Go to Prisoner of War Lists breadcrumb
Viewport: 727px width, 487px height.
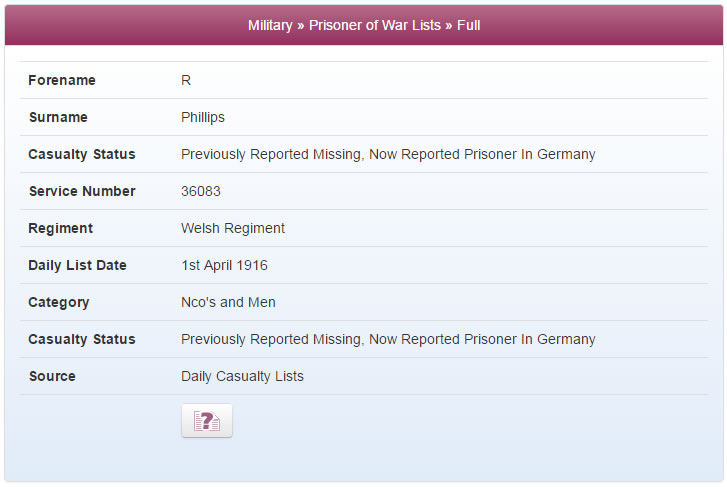click(x=375, y=25)
